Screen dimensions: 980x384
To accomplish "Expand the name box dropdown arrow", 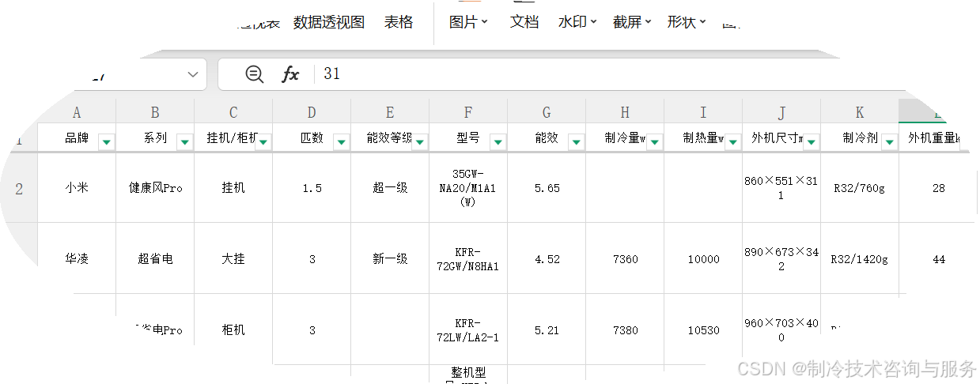I will pyautogui.click(x=193, y=74).
